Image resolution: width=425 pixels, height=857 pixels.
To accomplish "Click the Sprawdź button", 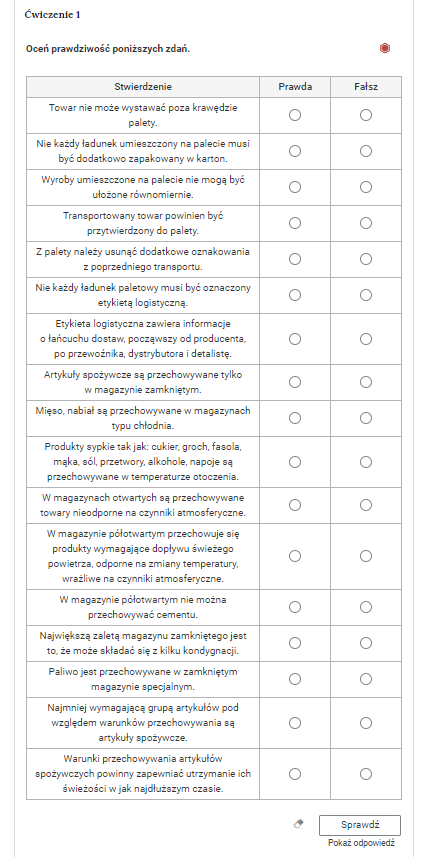I will point(360,825).
